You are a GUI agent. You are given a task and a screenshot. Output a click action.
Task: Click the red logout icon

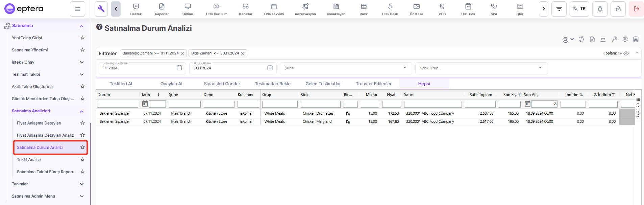pyautogui.click(x=636, y=9)
